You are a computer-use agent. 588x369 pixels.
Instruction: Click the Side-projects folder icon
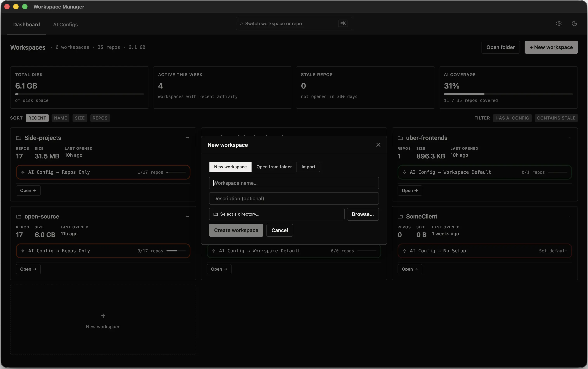tap(19, 138)
